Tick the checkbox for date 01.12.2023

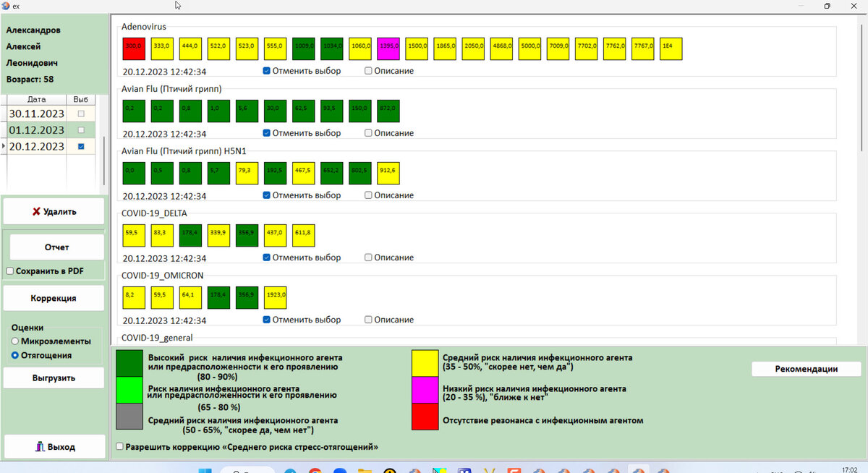point(80,130)
